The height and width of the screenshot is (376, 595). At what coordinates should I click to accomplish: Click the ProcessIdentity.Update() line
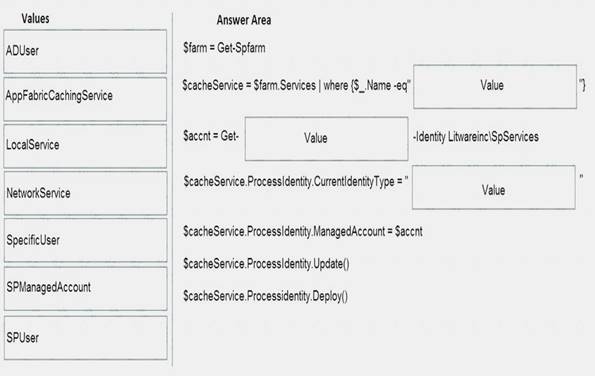point(266,263)
